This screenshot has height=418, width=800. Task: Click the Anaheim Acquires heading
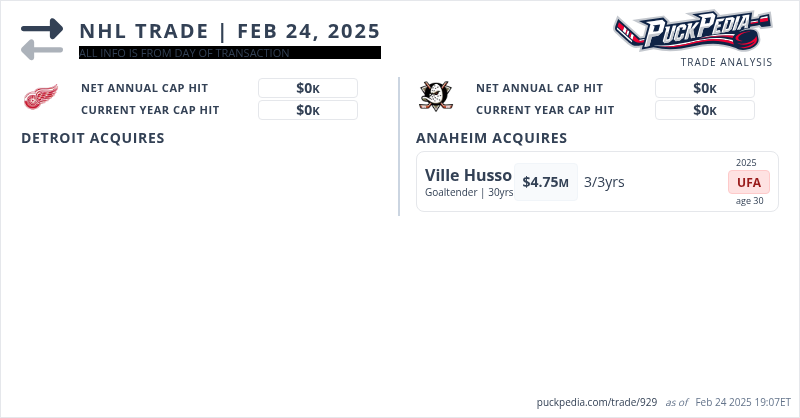pyautogui.click(x=492, y=138)
